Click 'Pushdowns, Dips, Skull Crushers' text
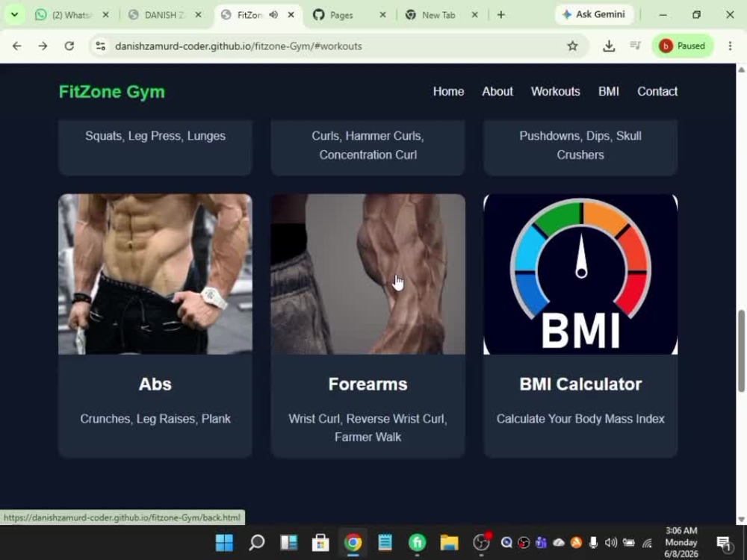The height and width of the screenshot is (560, 747). point(580,146)
